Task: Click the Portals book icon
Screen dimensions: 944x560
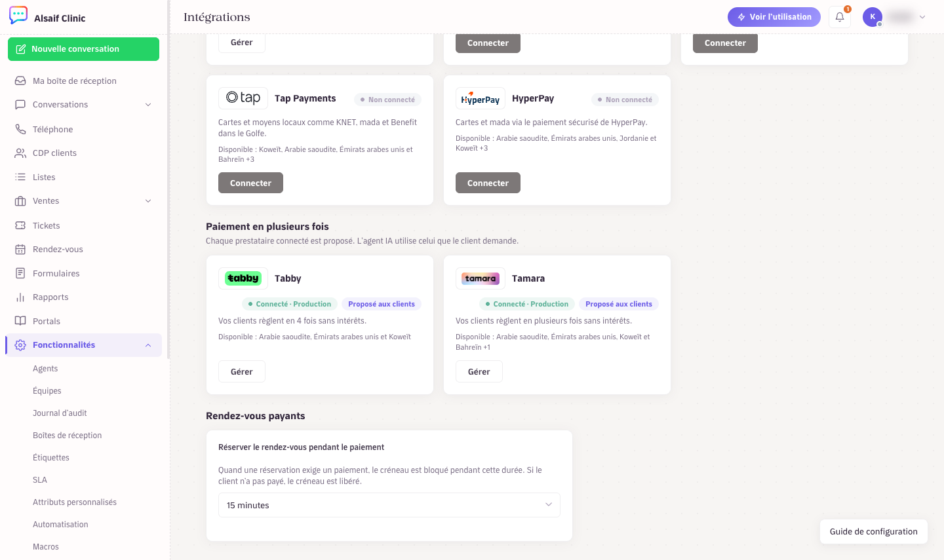Action: tap(20, 321)
